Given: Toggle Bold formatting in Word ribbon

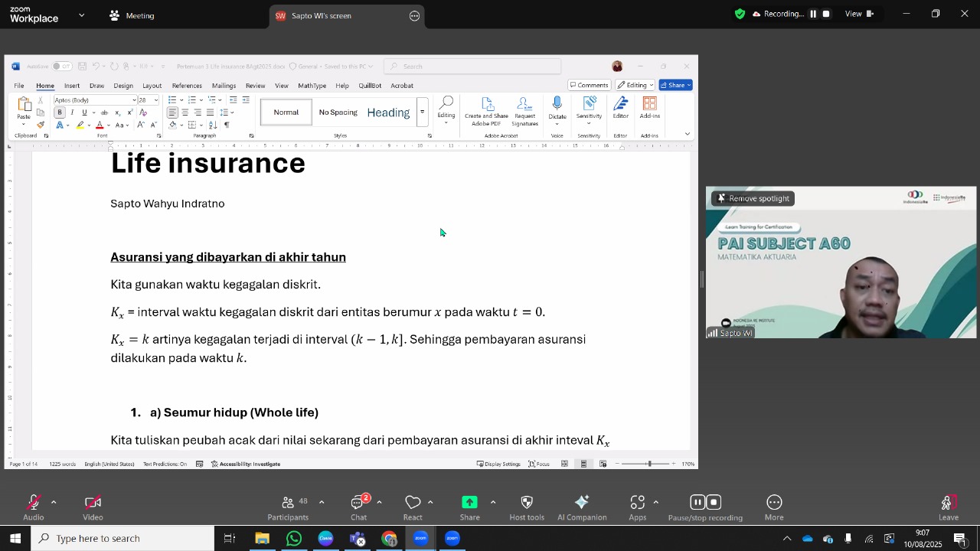Looking at the screenshot, I should click(60, 112).
